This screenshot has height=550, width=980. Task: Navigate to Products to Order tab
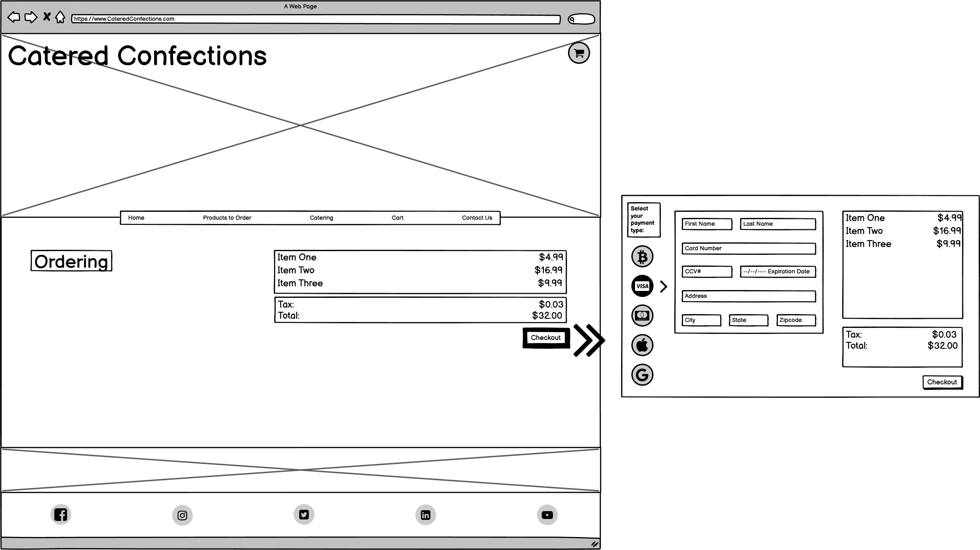click(x=228, y=217)
